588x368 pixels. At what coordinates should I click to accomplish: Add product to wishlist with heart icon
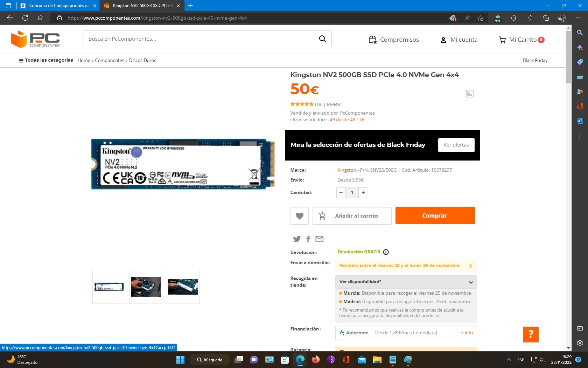coord(300,216)
